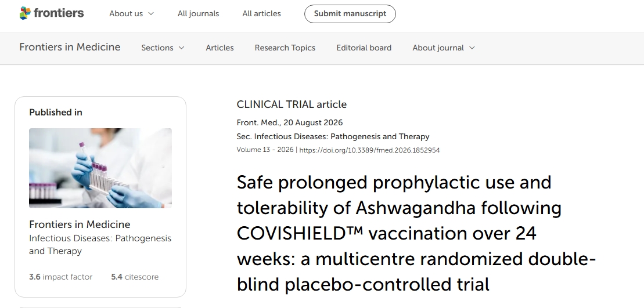
Task: Click Frontiers in Medicine header title
Action: (x=70, y=47)
